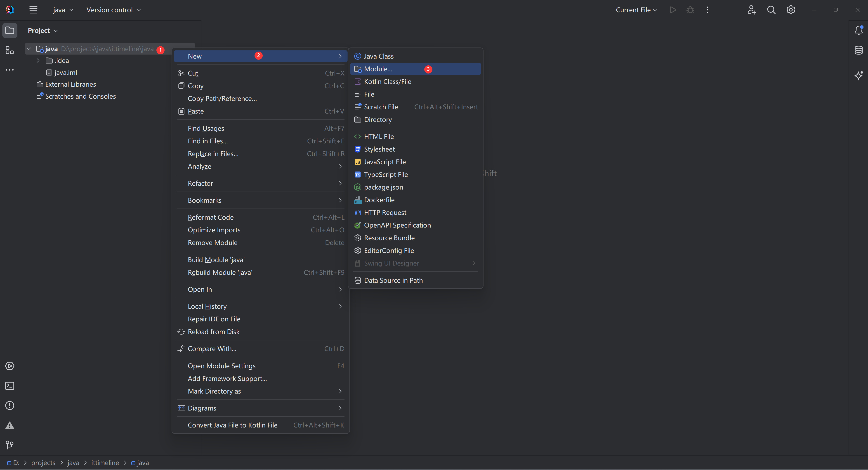868x470 pixels.
Task: Create new JavaScript File
Action: click(415, 162)
